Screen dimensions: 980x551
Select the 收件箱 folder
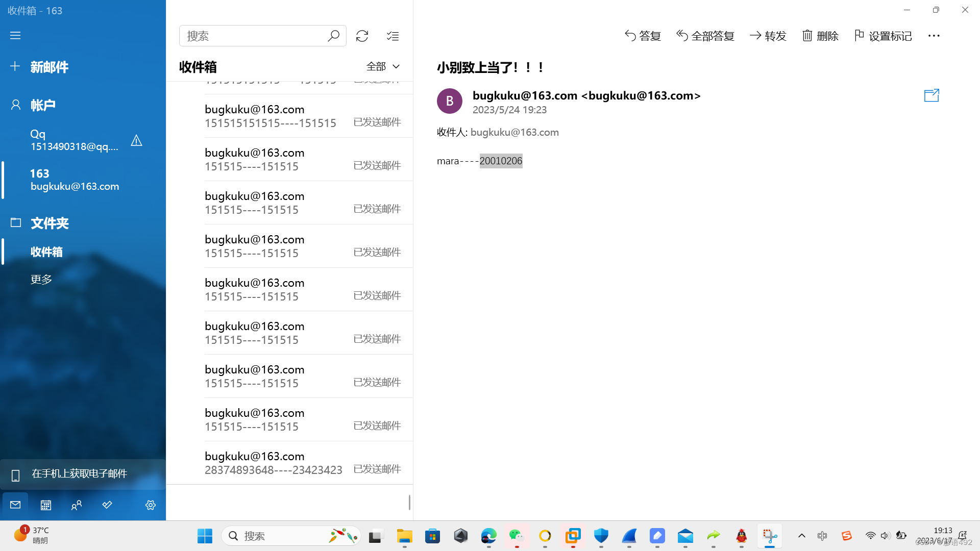(46, 252)
